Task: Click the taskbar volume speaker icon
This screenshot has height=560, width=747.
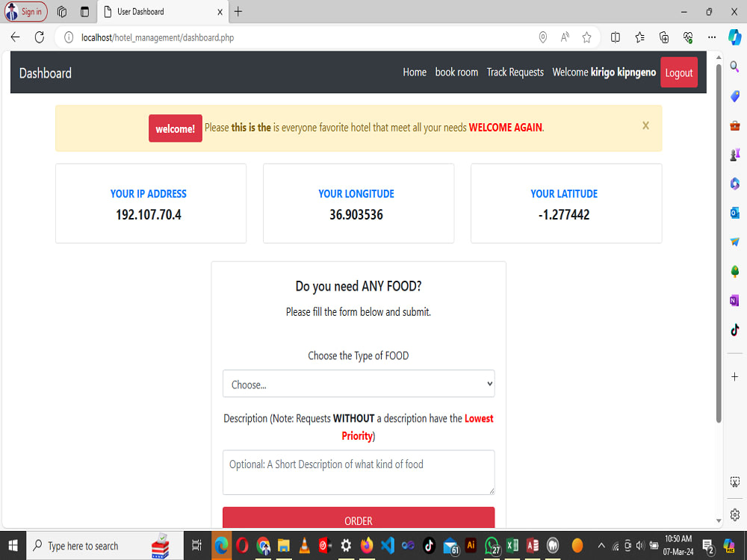Action: [640, 546]
